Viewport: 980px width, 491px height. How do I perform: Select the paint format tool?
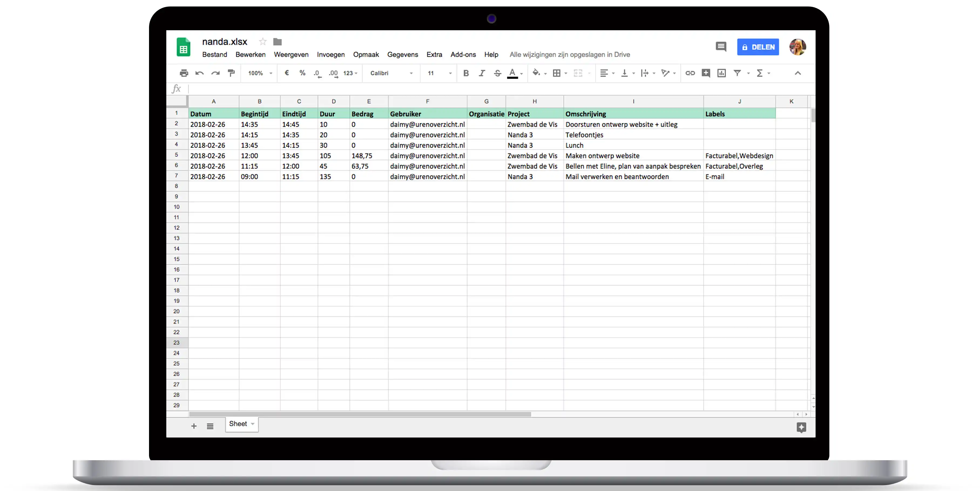pos(231,73)
